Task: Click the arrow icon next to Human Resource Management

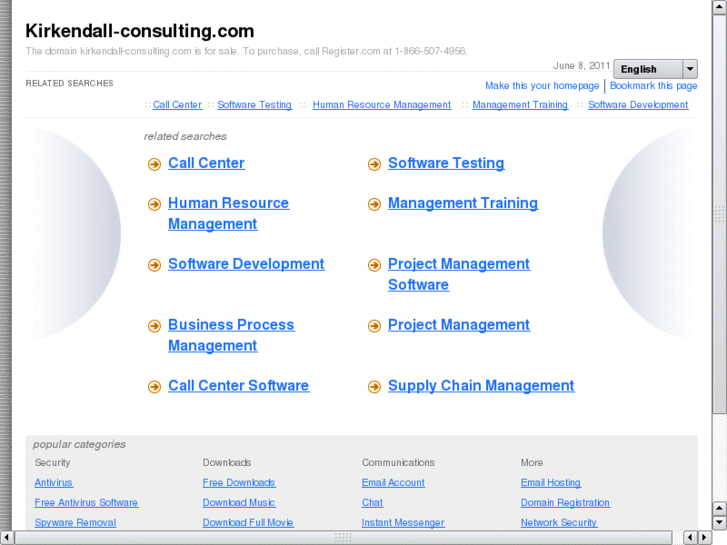Action: click(x=154, y=204)
